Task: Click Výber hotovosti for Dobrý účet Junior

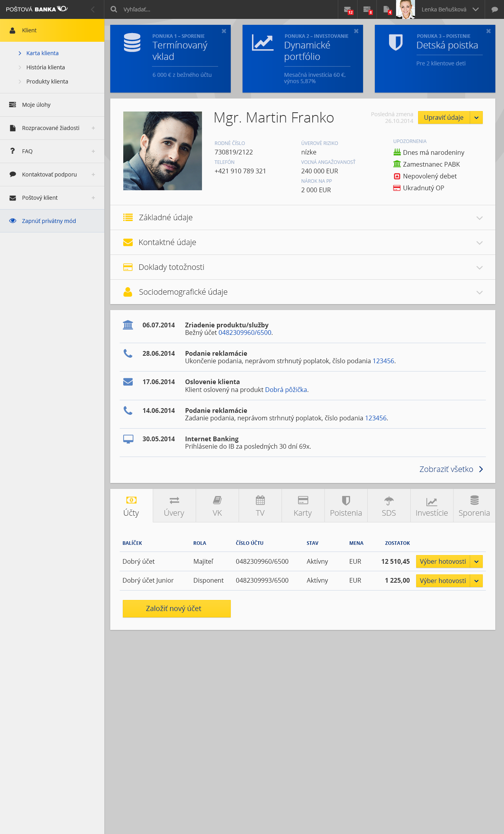Action: (x=443, y=581)
